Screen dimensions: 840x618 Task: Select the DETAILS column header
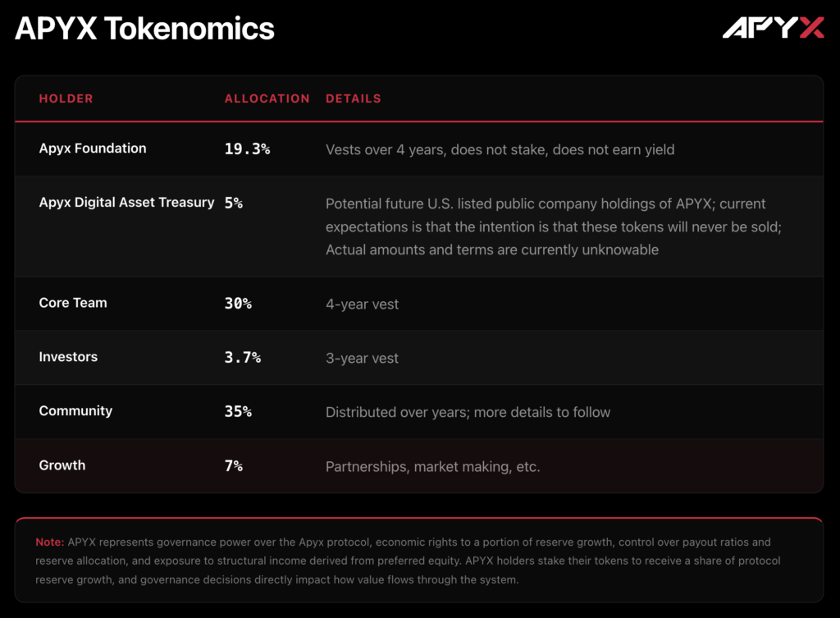click(x=353, y=98)
